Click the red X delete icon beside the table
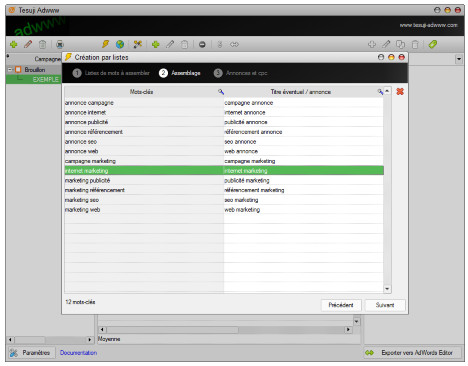468x366 pixels. [400, 91]
